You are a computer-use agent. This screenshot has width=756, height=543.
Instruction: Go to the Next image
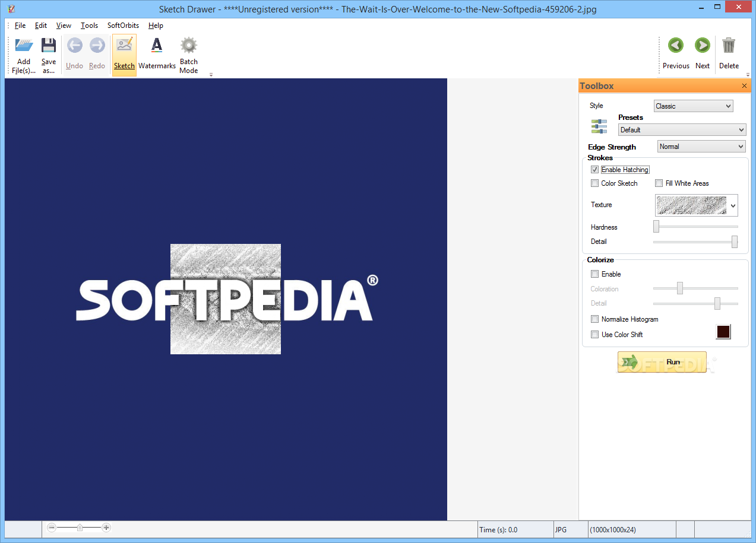(703, 46)
